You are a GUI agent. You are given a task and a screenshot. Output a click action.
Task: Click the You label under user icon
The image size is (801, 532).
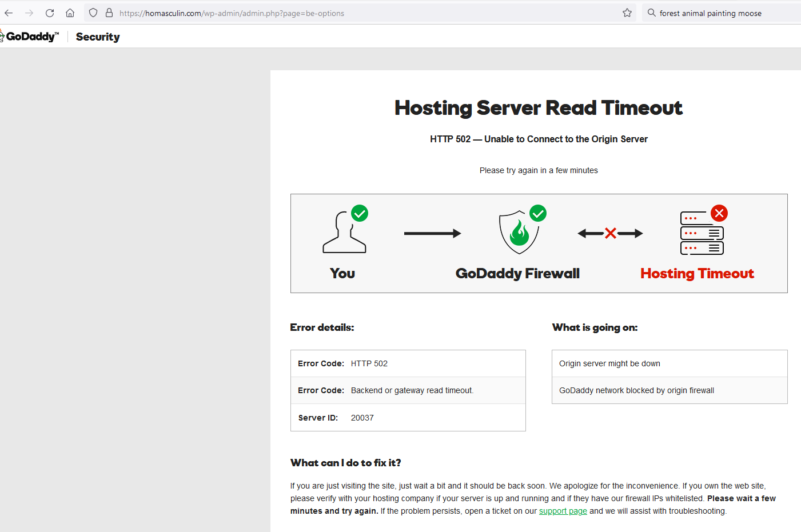342,274
